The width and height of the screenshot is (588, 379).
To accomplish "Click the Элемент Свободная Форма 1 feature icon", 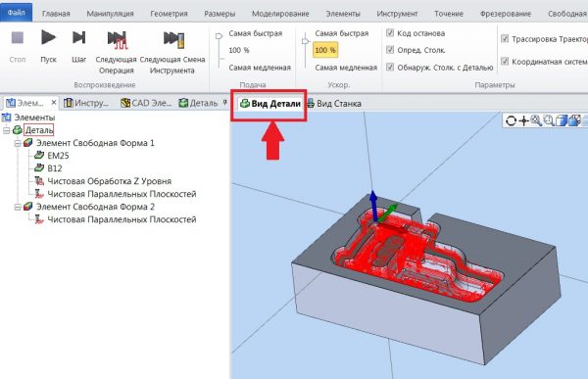I will tap(28, 142).
